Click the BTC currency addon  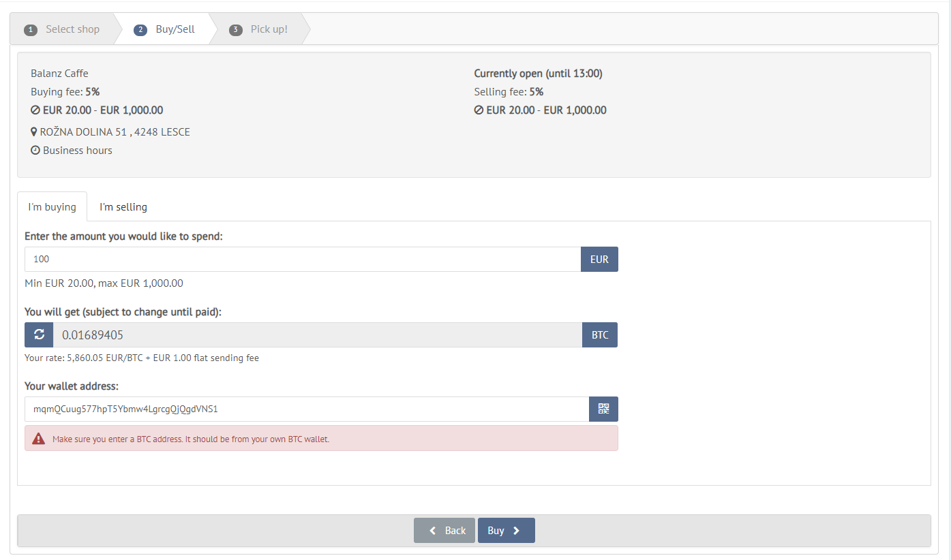(600, 335)
